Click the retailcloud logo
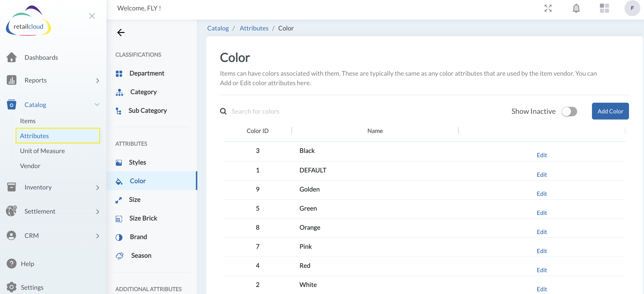This screenshot has height=294, width=644. (28, 21)
